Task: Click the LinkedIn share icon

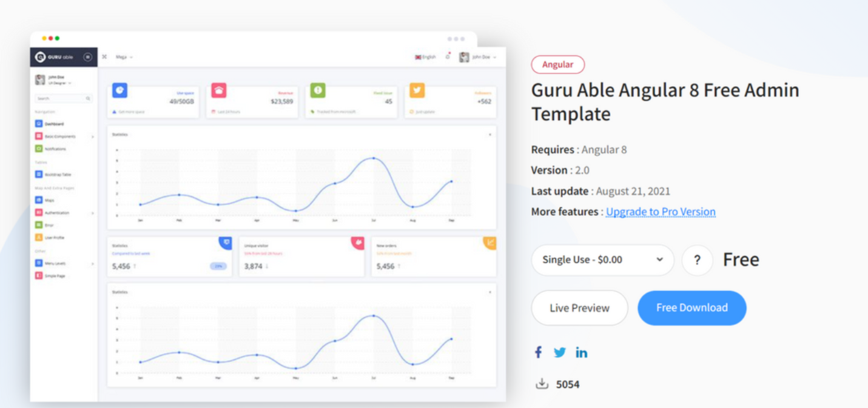Action: (582, 352)
